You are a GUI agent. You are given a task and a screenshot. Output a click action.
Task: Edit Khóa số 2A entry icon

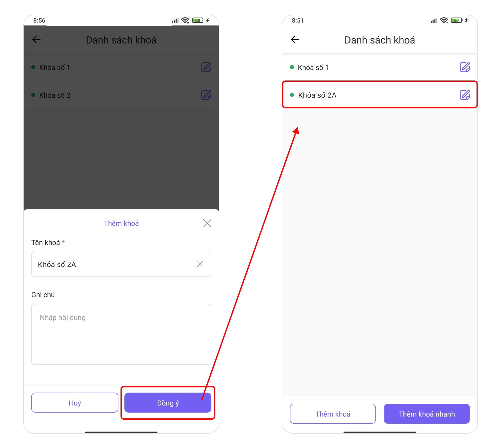[x=465, y=95]
